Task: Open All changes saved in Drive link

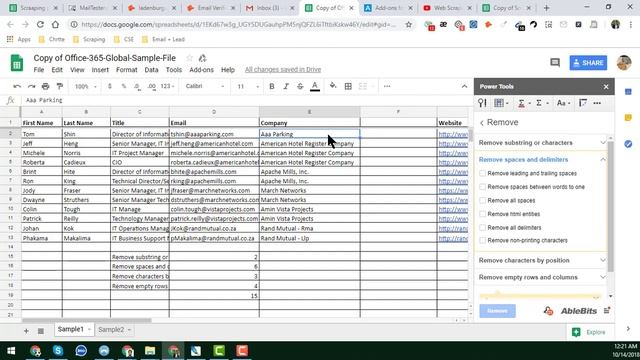Action: click(283, 70)
